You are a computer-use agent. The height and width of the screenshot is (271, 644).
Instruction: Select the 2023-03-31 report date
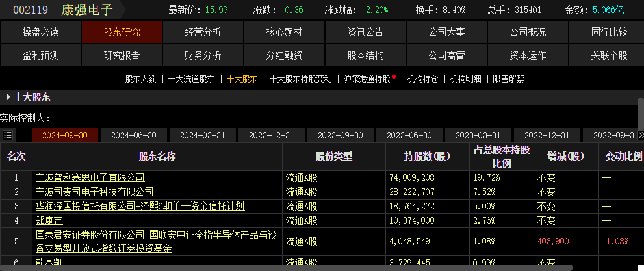478,135
